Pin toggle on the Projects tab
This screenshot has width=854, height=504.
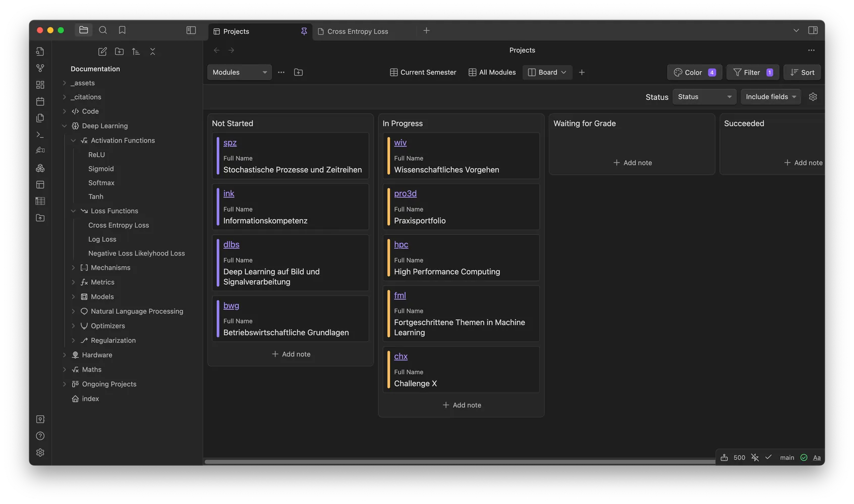(x=304, y=31)
